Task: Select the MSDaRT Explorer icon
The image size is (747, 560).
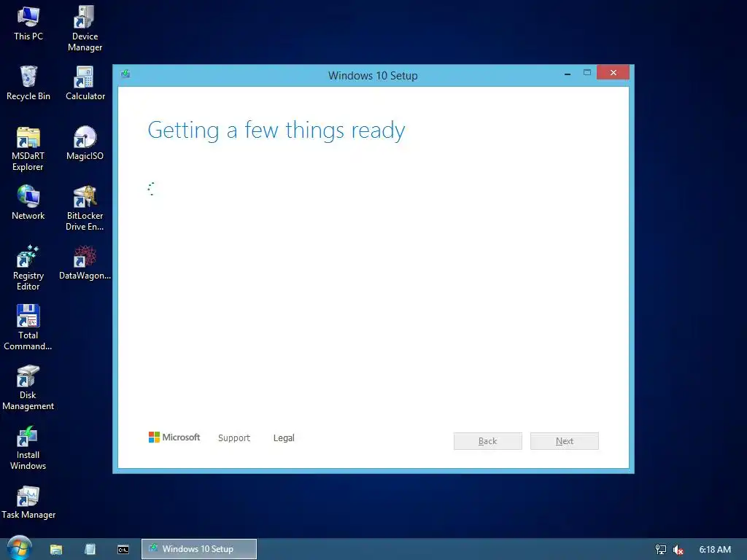Action: tap(28, 149)
